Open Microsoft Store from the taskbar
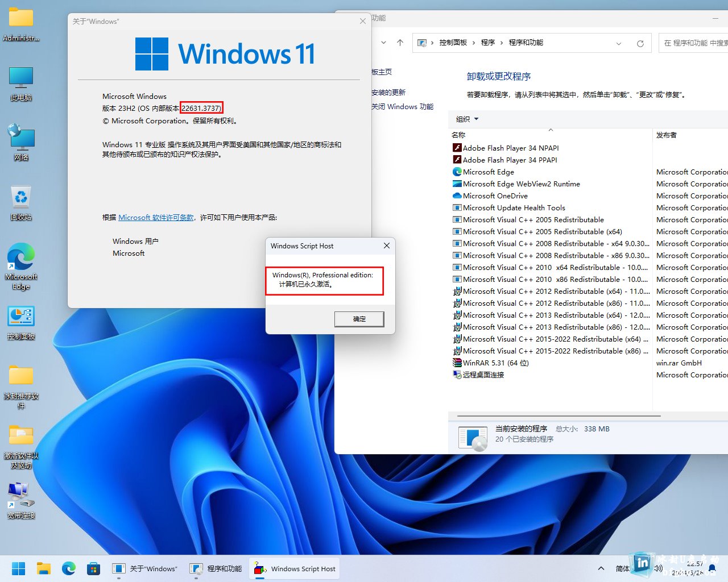Screen dimensions: 728x582 94,568
